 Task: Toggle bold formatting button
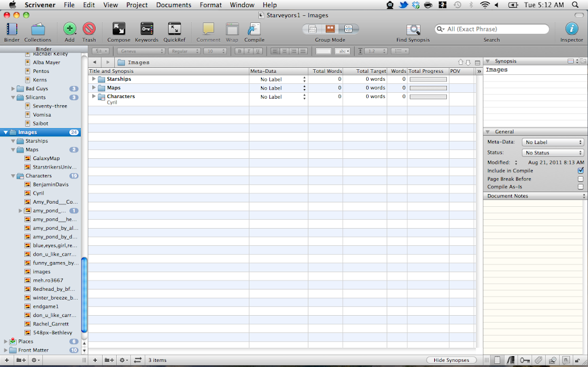(x=239, y=51)
